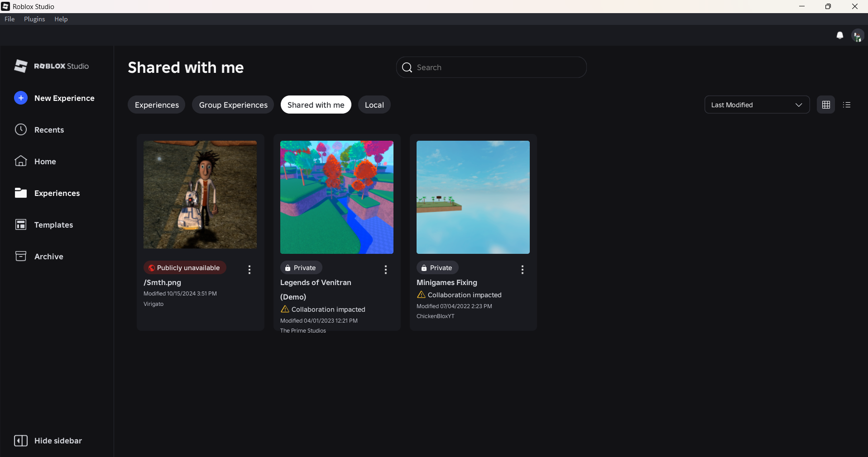
Task: Open the user avatar profile menu
Action: click(x=858, y=36)
